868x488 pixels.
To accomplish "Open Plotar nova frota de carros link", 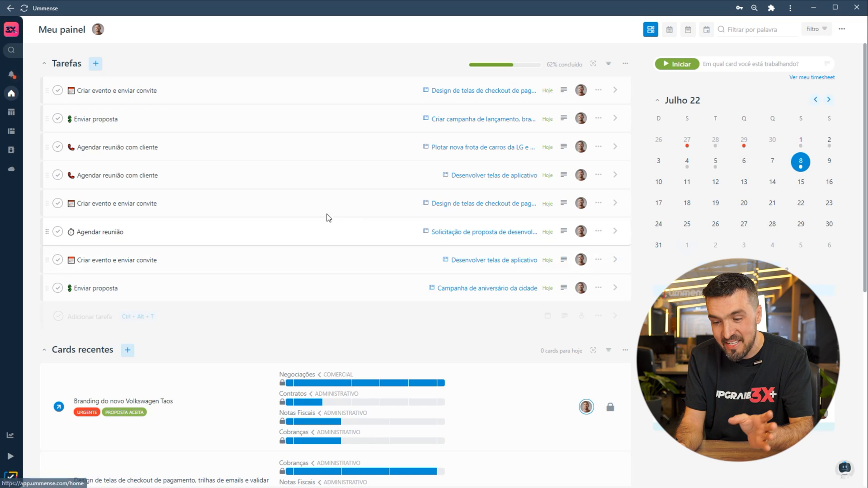I will 483,147.
